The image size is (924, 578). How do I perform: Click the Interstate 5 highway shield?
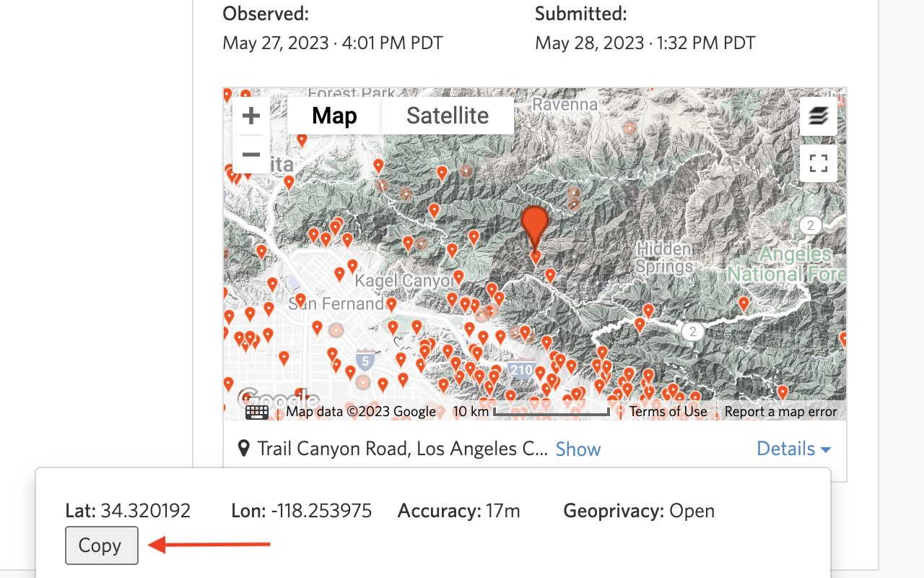[365, 359]
